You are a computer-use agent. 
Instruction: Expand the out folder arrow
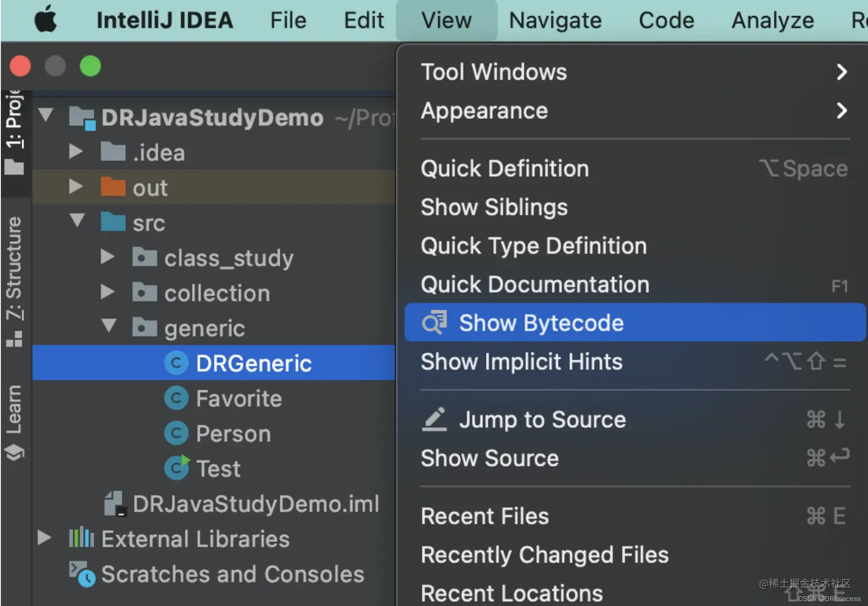coord(76,187)
